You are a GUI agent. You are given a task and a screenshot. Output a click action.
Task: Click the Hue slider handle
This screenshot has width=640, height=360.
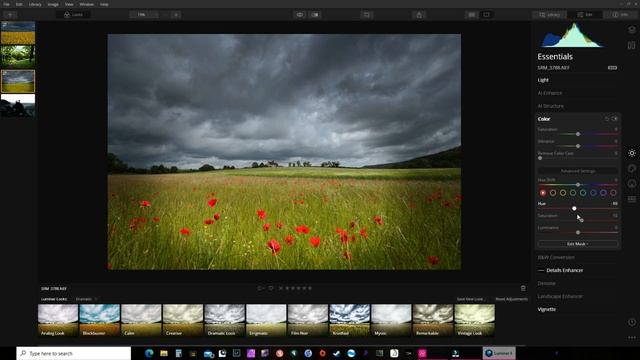(x=574, y=209)
